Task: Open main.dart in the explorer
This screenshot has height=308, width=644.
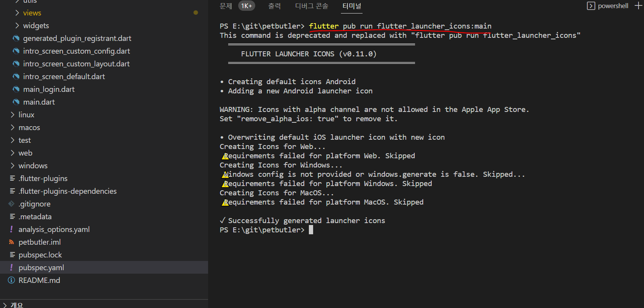Action: click(x=39, y=102)
